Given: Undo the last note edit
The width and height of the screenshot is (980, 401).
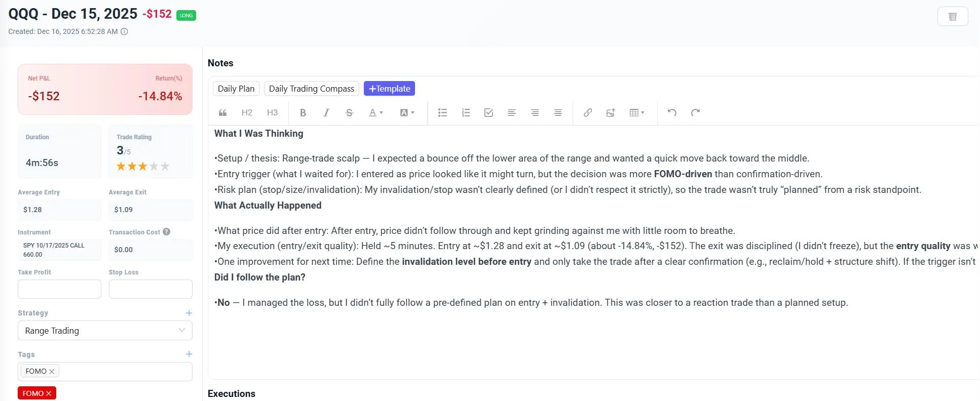Looking at the screenshot, I should (672, 113).
